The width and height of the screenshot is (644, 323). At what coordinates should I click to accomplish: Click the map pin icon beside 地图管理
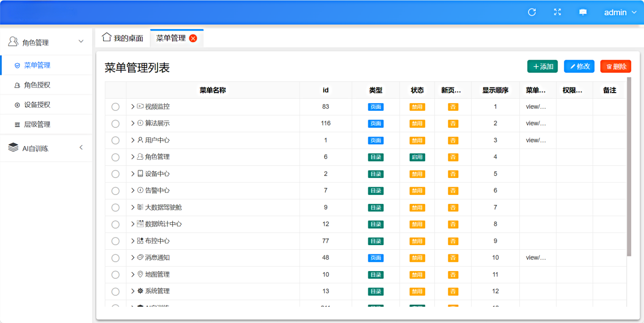point(140,274)
